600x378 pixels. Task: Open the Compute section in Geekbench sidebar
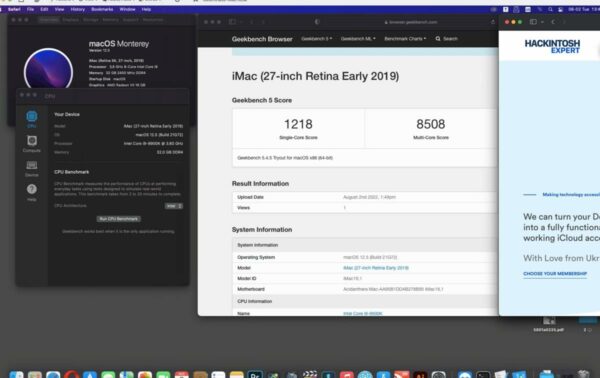(x=32, y=141)
